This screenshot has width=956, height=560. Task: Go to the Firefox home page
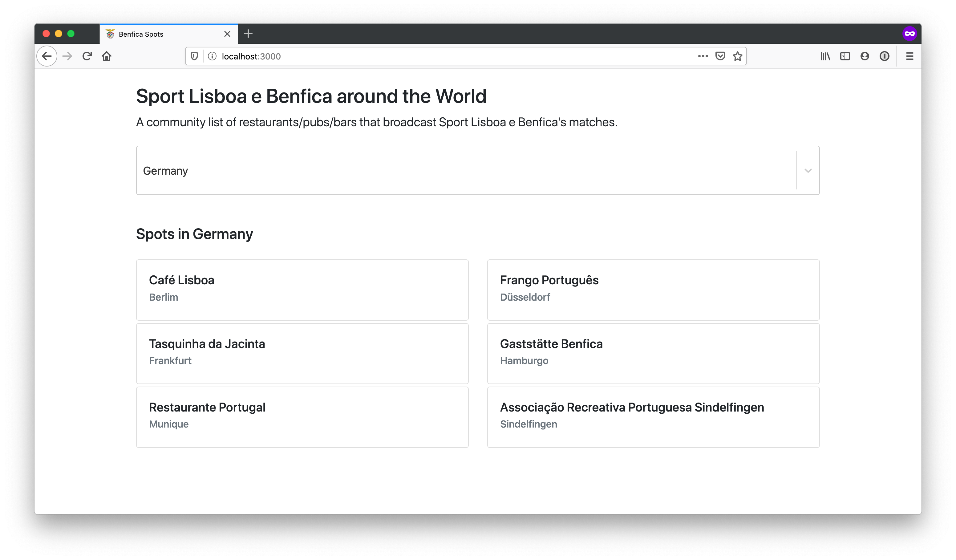[107, 56]
